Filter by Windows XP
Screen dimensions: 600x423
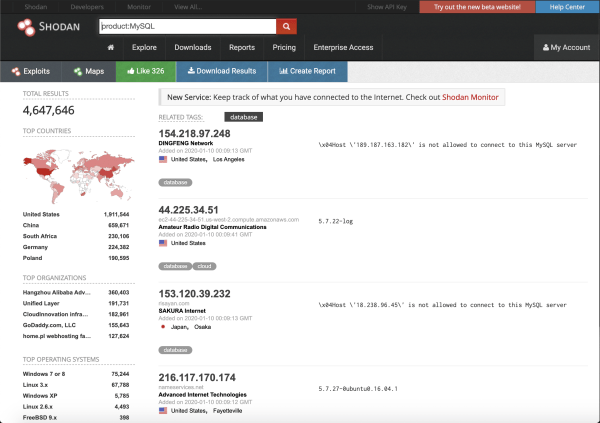coord(40,396)
